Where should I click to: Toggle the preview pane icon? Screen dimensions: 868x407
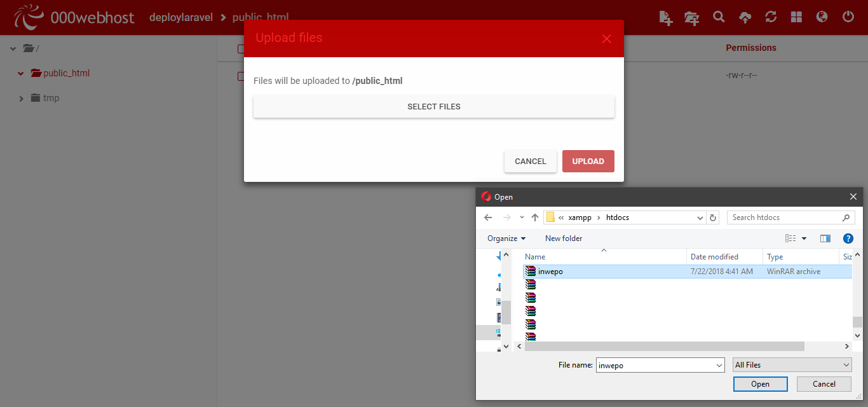825,238
